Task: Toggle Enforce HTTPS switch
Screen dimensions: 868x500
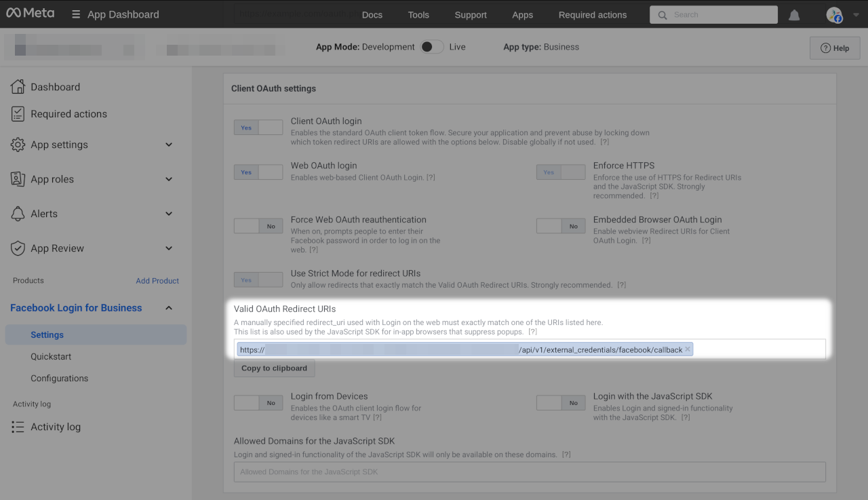Action: (x=561, y=172)
